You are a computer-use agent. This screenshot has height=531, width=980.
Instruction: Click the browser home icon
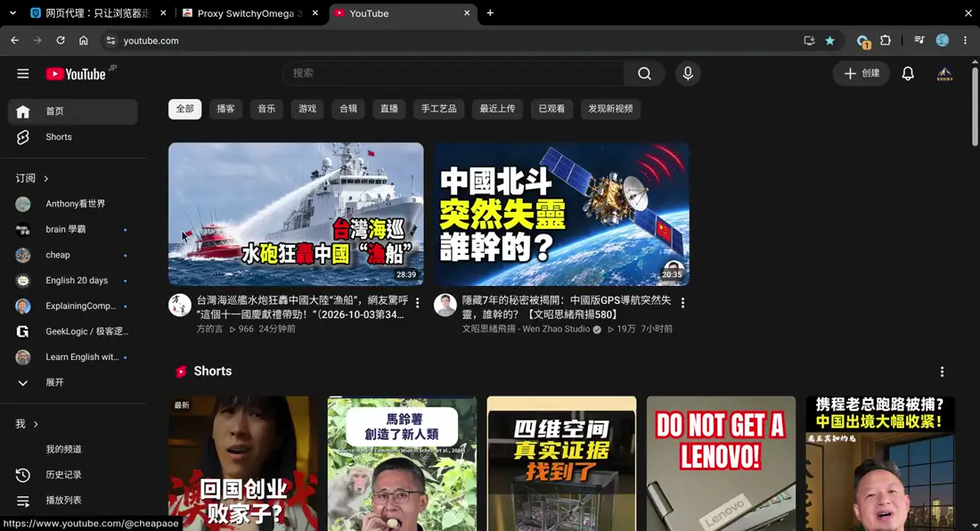[83, 41]
